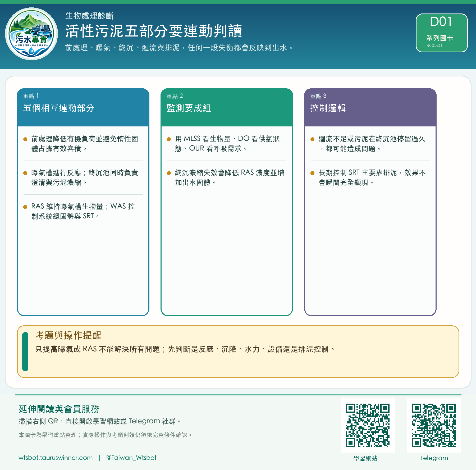Viewport: 476px width, 470px height.
Task: Click the subtitle about 前處理、曝氣、終沉
Action: (179, 48)
